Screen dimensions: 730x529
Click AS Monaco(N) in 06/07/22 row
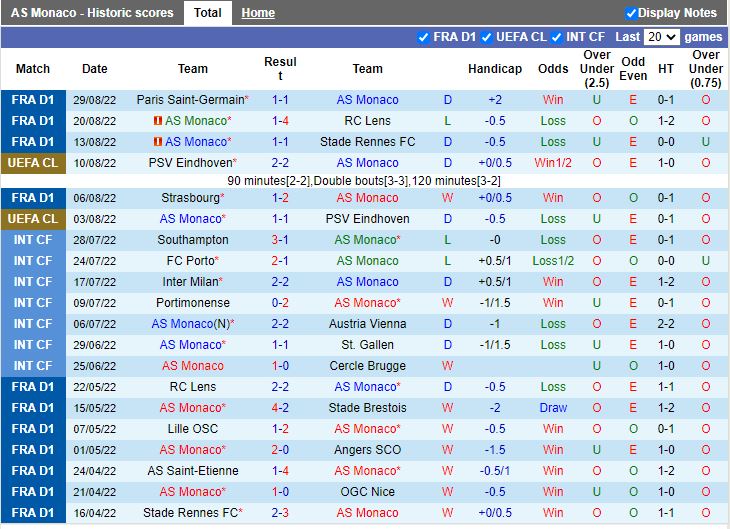190,323
